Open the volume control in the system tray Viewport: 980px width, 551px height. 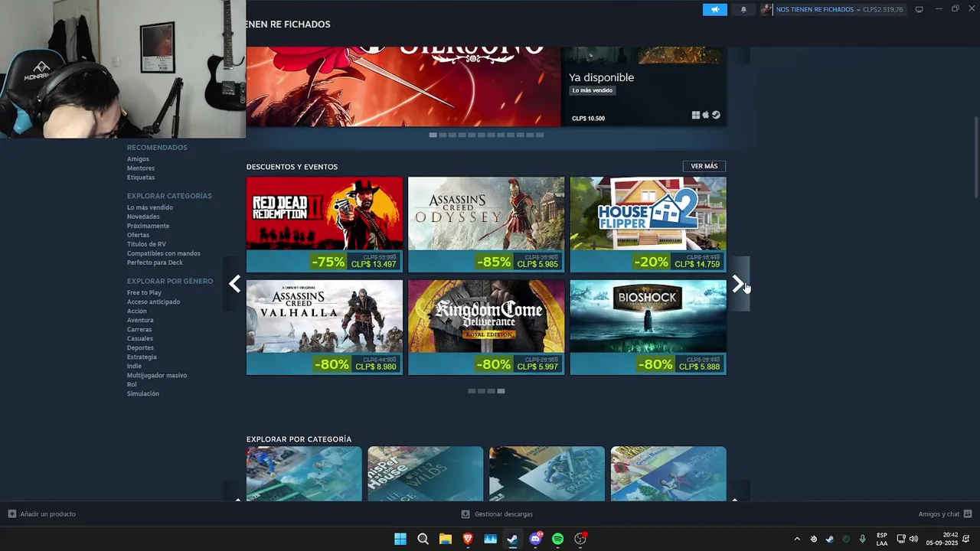point(913,539)
